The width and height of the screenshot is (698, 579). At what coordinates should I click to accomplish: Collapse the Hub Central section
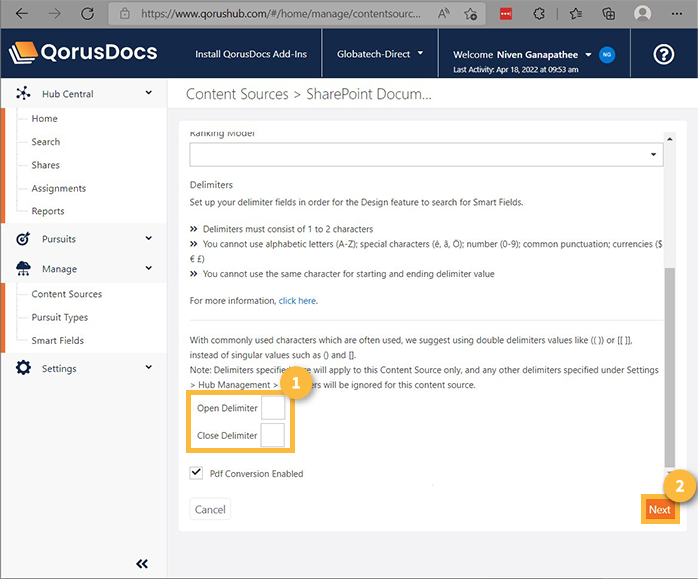pos(148,93)
